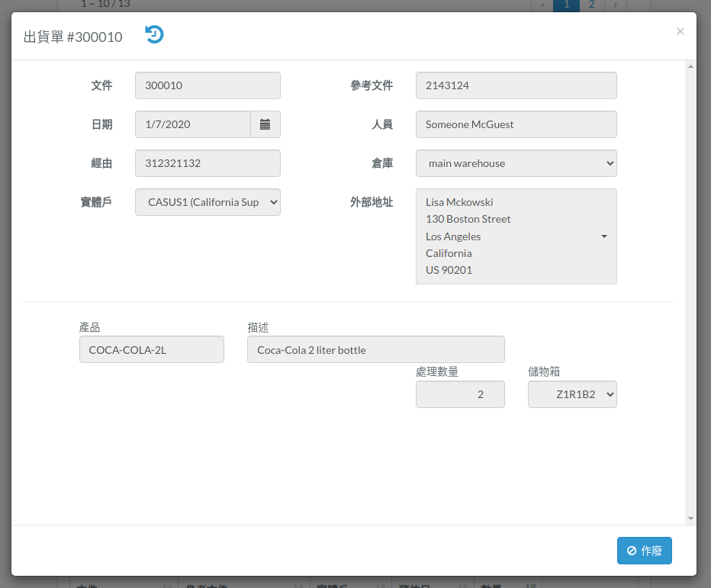
Task: Click the 文件 field containing 300010
Action: click(x=208, y=85)
